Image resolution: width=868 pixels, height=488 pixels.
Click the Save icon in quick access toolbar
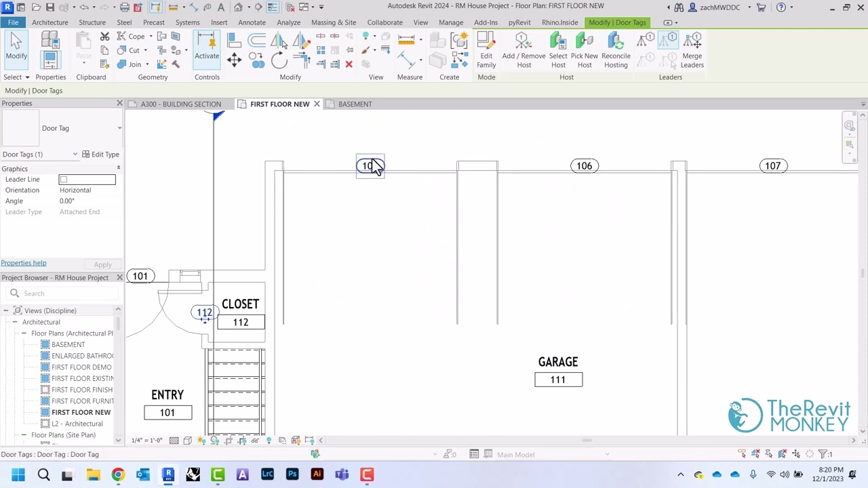coord(50,7)
